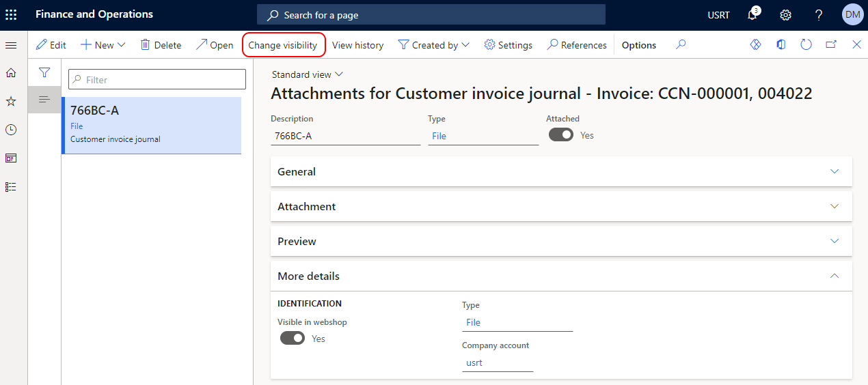Delete the selected attachment
This screenshot has width=868, height=385.
point(161,45)
